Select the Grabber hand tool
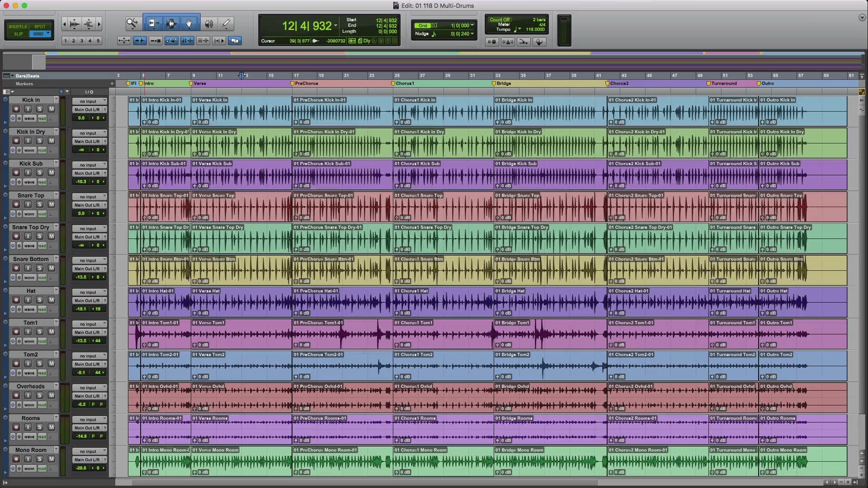 pos(189,23)
